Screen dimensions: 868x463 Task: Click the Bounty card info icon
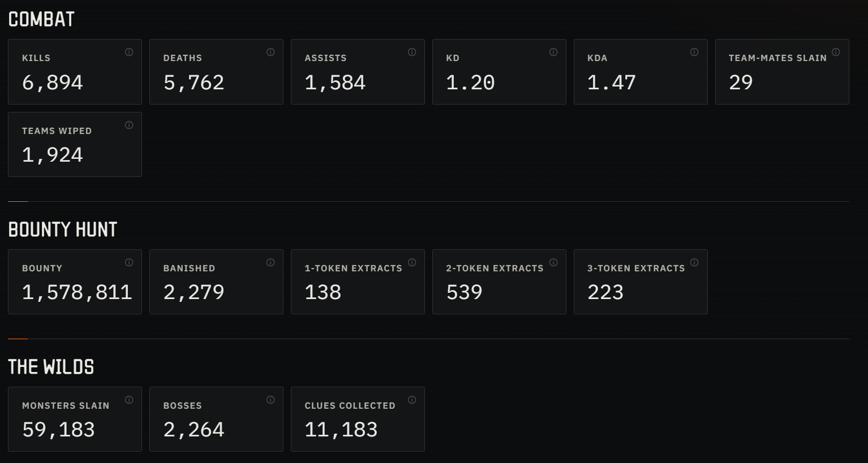tap(129, 262)
